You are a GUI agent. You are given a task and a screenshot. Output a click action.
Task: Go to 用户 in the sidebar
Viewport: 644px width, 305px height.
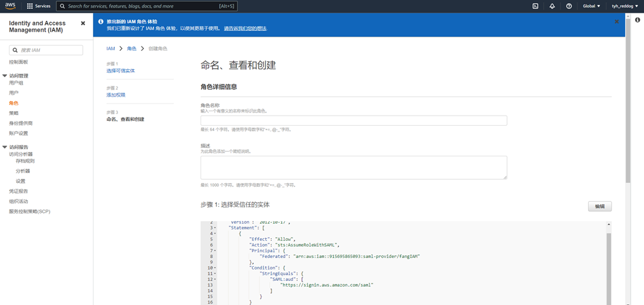tap(13, 93)
